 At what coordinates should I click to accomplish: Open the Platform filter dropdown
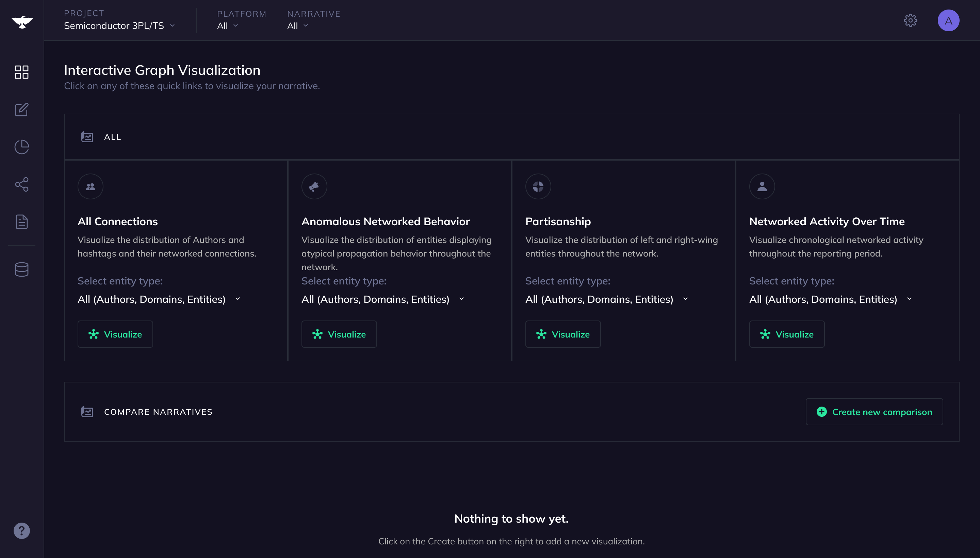click(227, 26)
